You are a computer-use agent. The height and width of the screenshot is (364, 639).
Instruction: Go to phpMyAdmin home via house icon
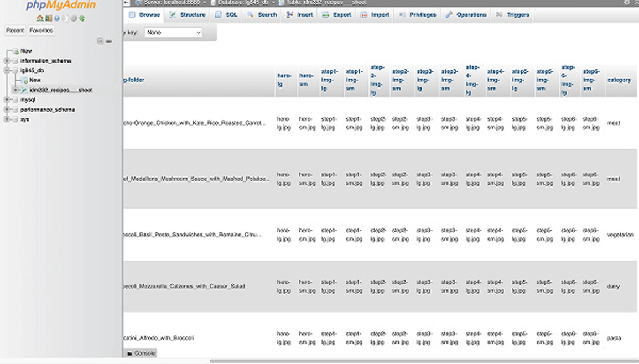(x=39, y=18)
